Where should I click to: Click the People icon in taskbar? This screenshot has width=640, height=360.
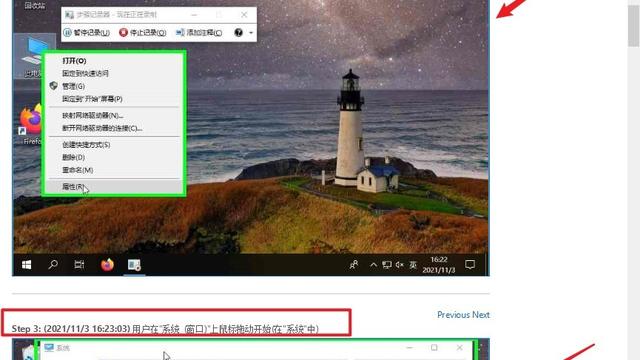pyautogui.click(x=353, y=265)
